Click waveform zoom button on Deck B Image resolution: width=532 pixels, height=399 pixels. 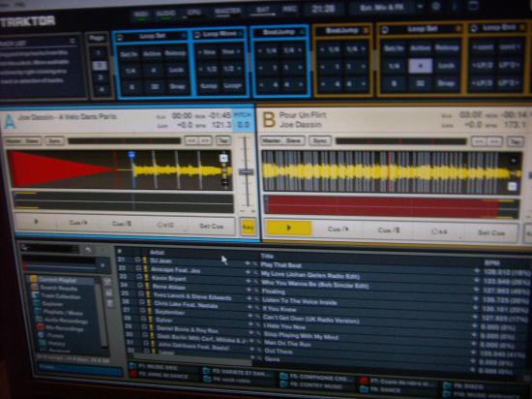coord(512,186)
